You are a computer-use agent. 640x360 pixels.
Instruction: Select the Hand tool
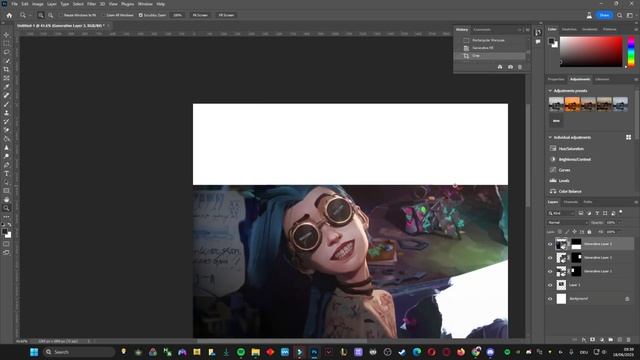click(6, 200)
